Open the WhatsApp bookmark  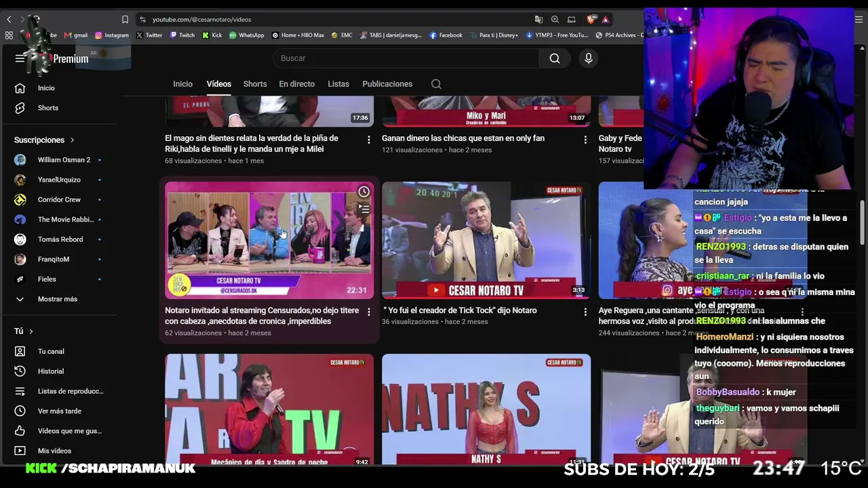[x=247, y=35]
